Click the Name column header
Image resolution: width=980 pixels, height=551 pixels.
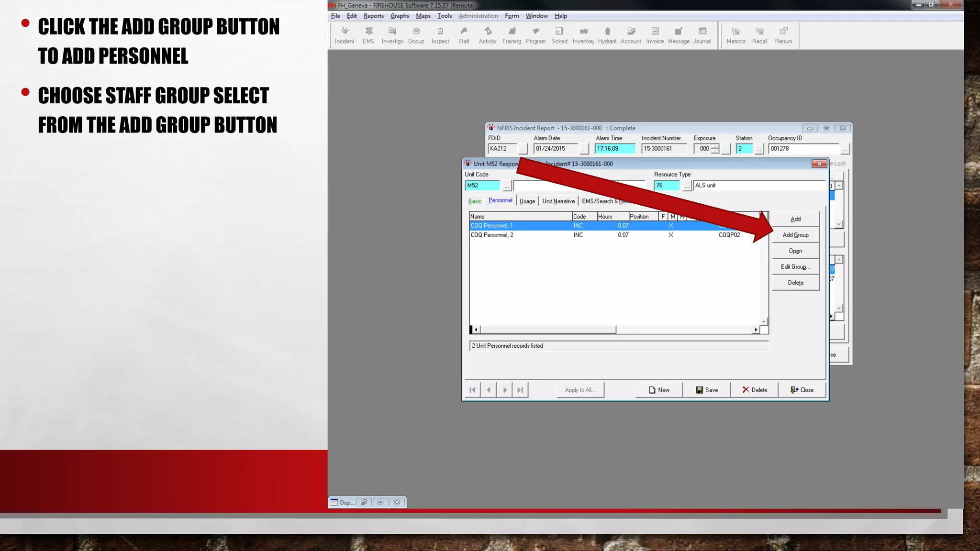521,217
